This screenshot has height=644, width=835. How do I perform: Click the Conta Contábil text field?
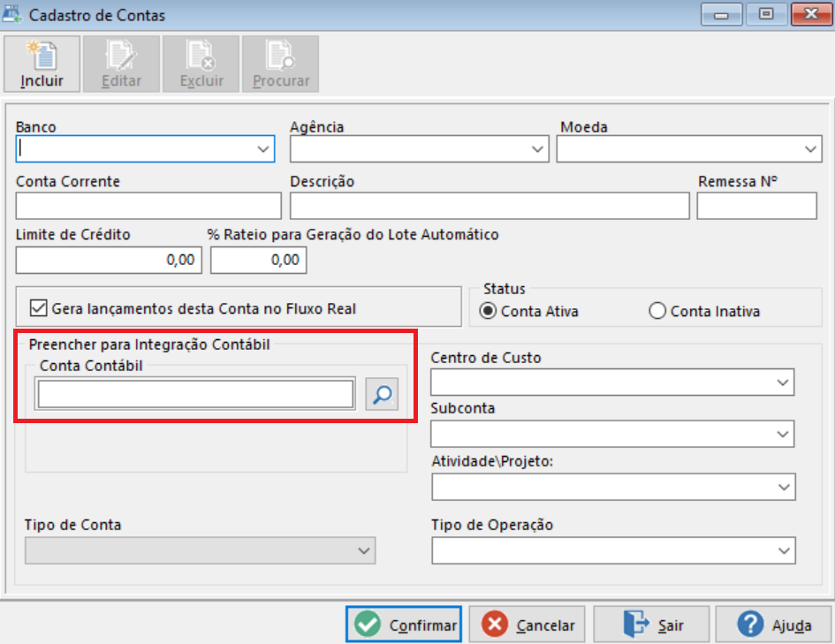(195, 394)
